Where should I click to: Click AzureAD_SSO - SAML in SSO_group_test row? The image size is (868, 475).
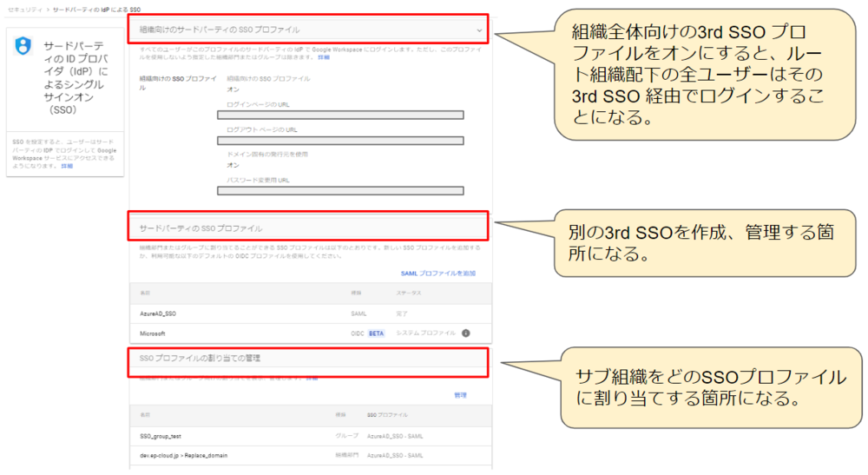tap(395, 436)
